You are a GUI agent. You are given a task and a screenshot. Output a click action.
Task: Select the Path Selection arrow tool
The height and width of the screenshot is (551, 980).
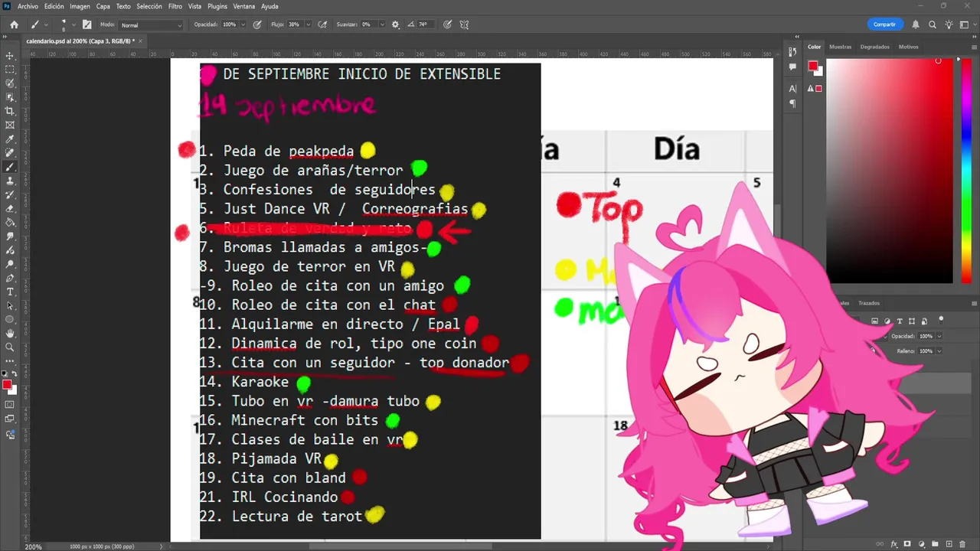10,305
